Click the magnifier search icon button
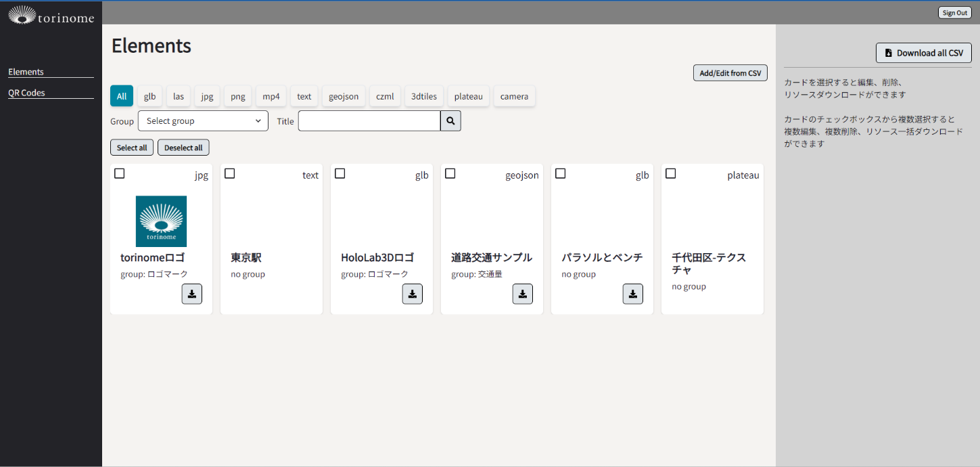Screen dimensions: 980x467 [x=450, y=121]
